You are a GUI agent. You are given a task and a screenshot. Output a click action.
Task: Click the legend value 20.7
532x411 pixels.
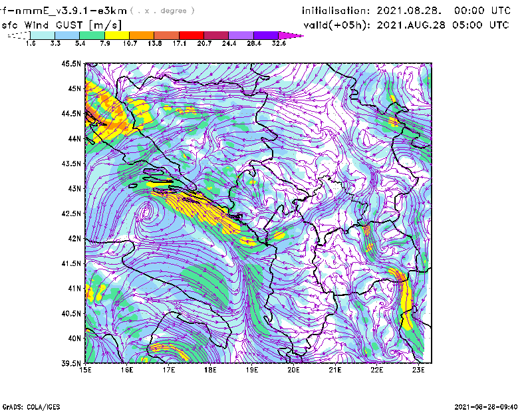pyautogui.click(x=204, y=43)
